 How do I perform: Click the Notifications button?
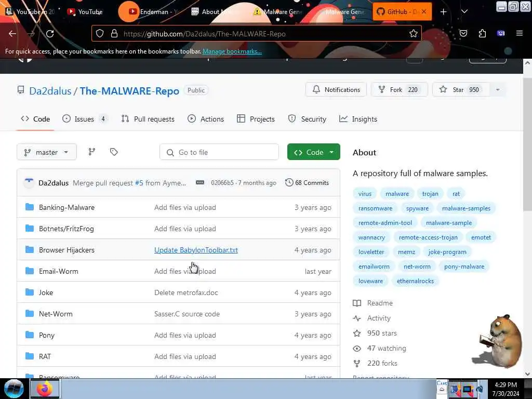[336, 89]
